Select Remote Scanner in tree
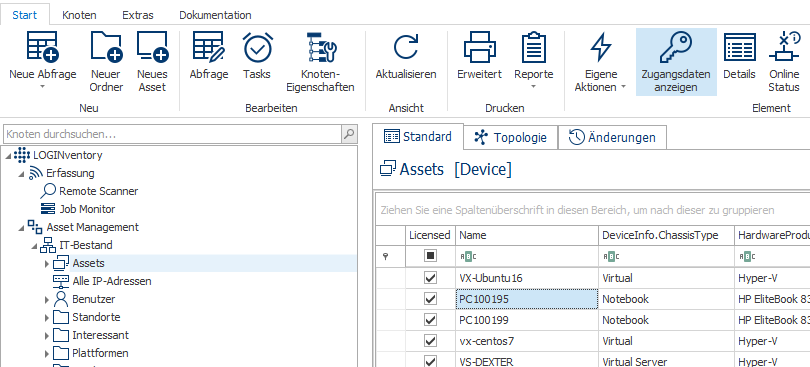 (99, 191)
